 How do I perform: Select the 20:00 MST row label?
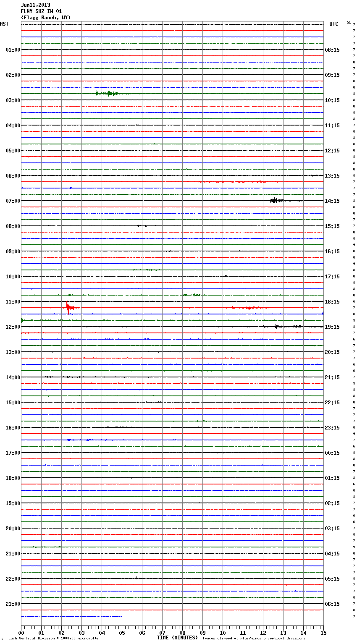pos(13,529)
